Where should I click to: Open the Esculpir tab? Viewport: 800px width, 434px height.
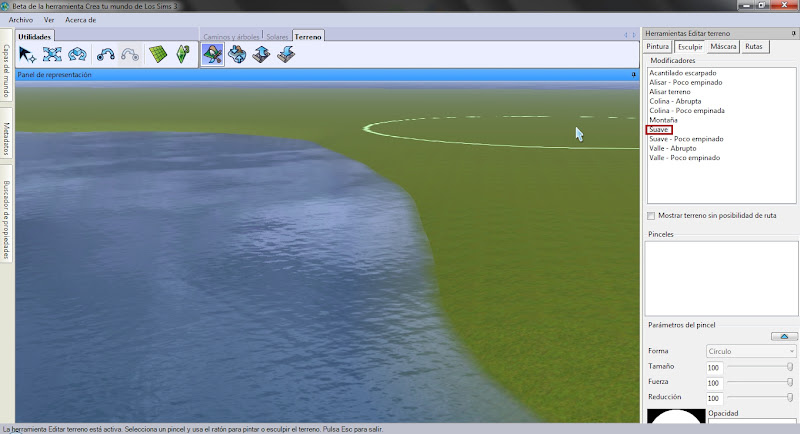pyautogui.click(x=690, y=46)
